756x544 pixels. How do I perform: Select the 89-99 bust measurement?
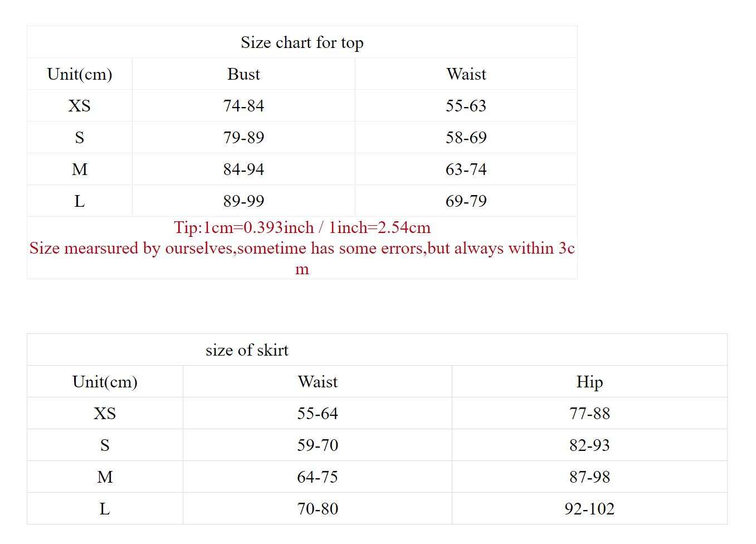click(243, 201)
